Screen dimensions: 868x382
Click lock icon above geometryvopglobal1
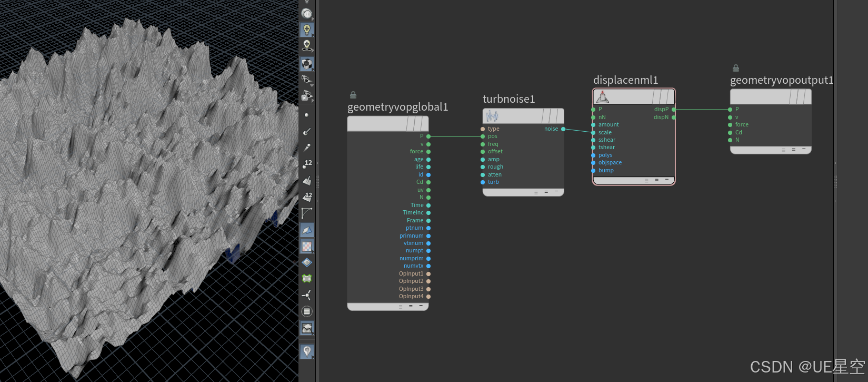point(353,95)
